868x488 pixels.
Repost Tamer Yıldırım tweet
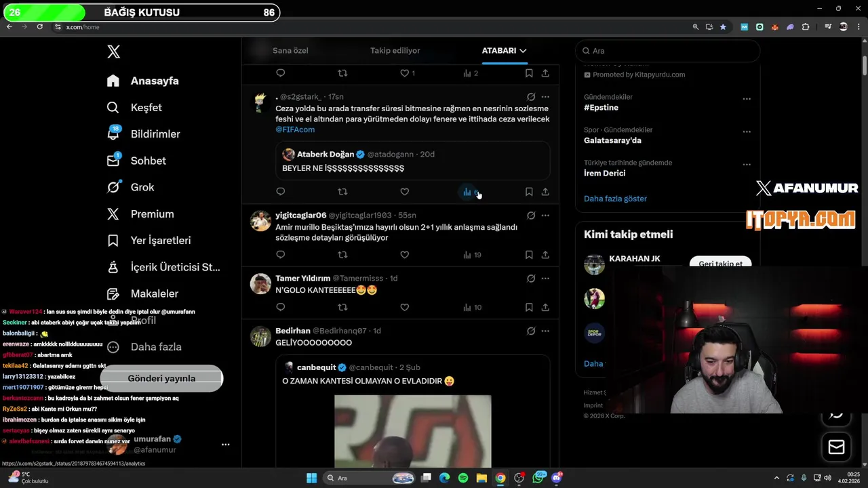pos(342,307)
